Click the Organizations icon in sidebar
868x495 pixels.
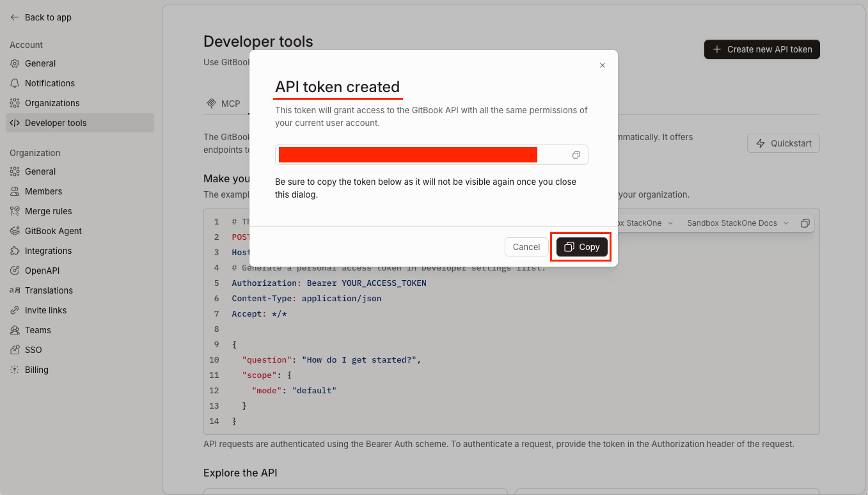coord(15,103)
